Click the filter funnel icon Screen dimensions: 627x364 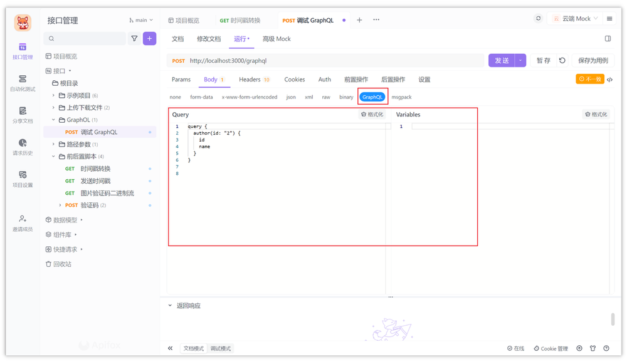pyautogui.click(x=134, y=39)
